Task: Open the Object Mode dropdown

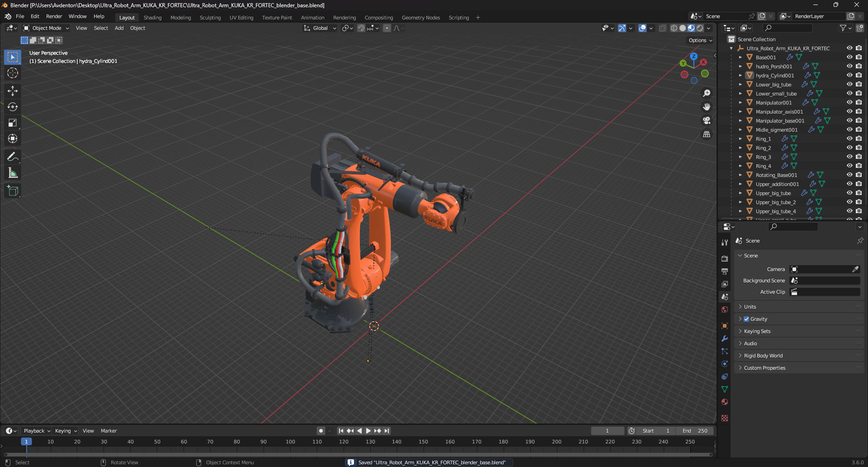Action: coord(46,28)
